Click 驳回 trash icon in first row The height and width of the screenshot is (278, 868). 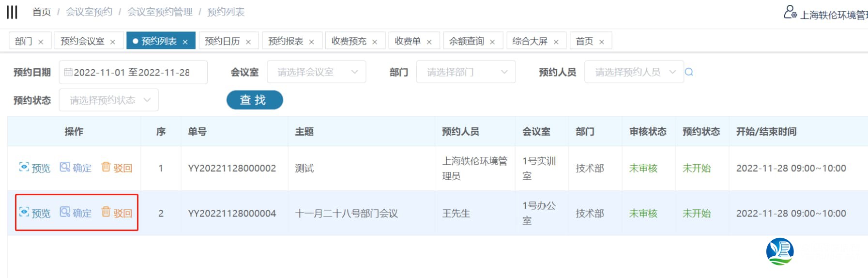click(106, 167)
